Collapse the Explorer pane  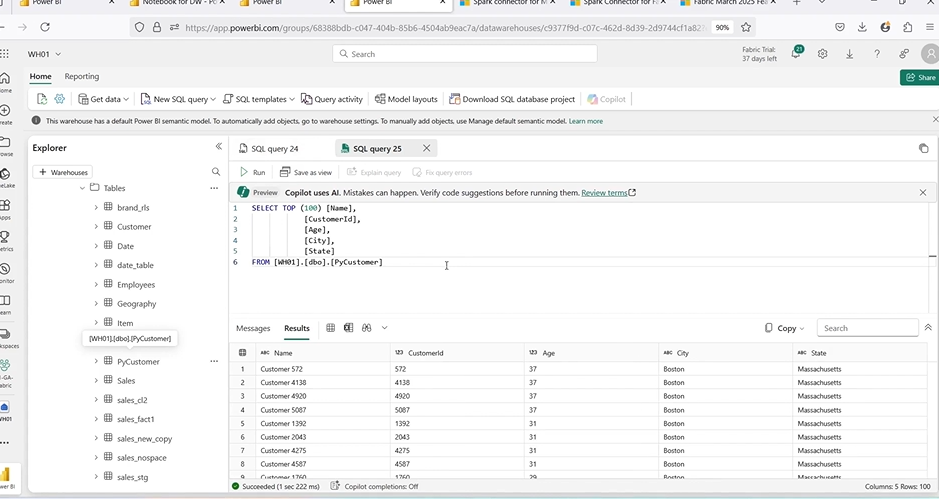[219, 146]
